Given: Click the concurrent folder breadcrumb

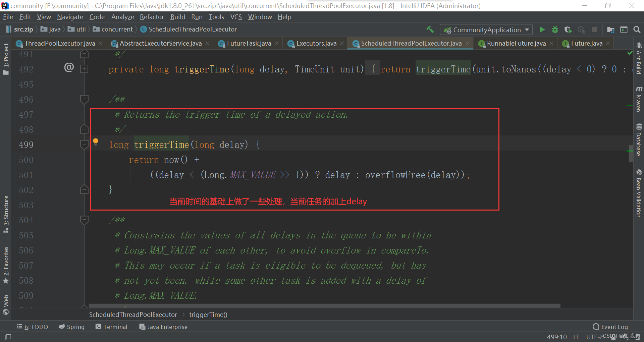Looking at the screenshot, I should (x=113, y=30).
